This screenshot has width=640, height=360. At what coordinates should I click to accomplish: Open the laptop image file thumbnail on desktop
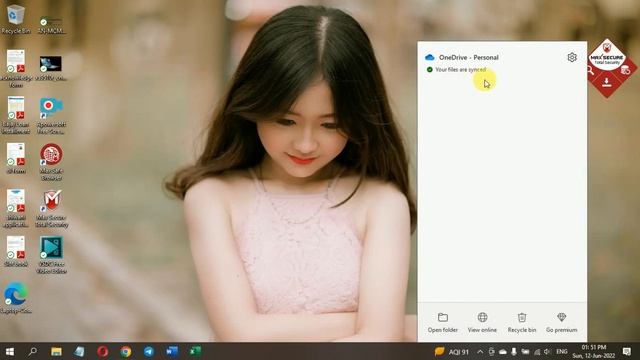point(51,67)
